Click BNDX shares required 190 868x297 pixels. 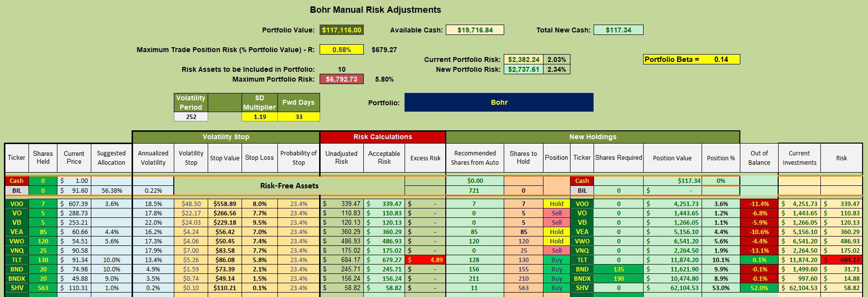coord(619,278)
